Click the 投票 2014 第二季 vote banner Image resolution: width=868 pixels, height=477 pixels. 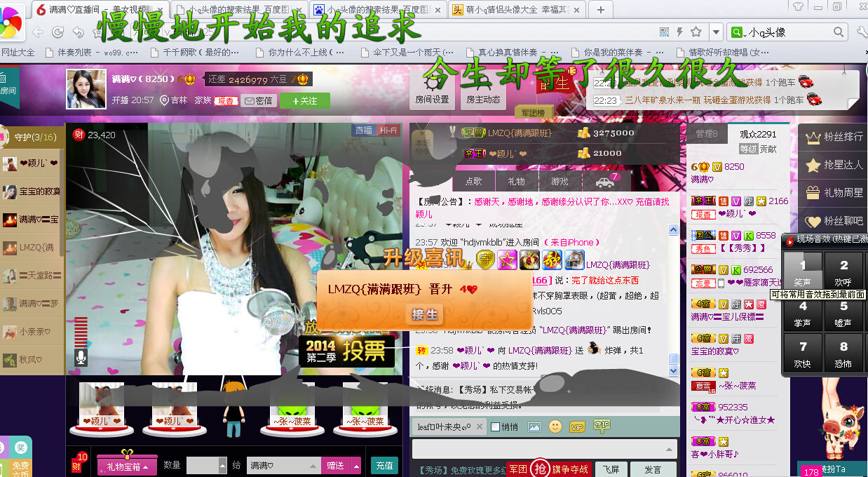click(x=347, y=350)
